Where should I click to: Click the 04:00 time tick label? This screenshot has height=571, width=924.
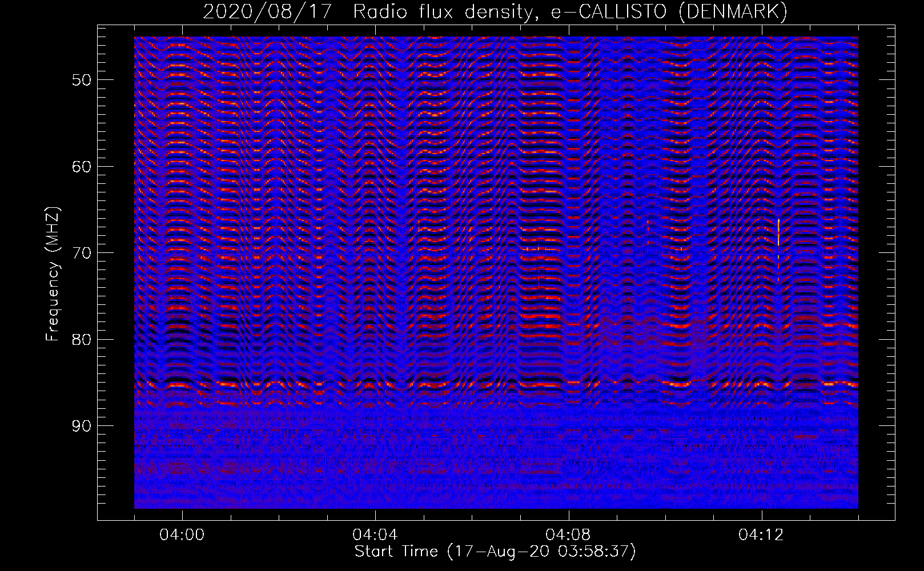tap(182, 535)
